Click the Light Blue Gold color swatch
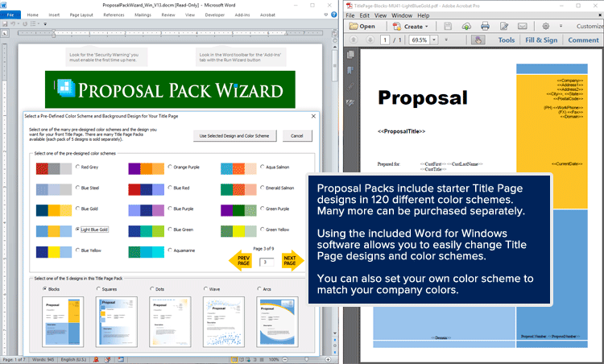 click(53, 231)
